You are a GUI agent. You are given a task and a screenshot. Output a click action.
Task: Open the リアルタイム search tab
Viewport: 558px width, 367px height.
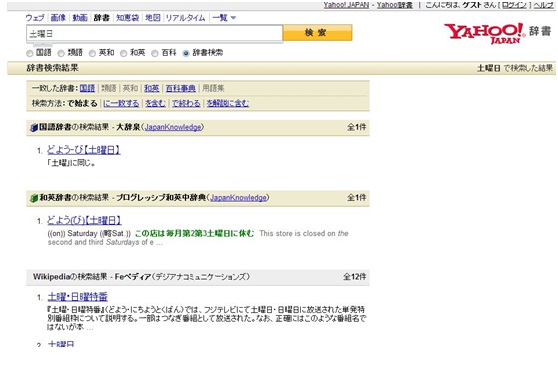[x=185, y=17]
